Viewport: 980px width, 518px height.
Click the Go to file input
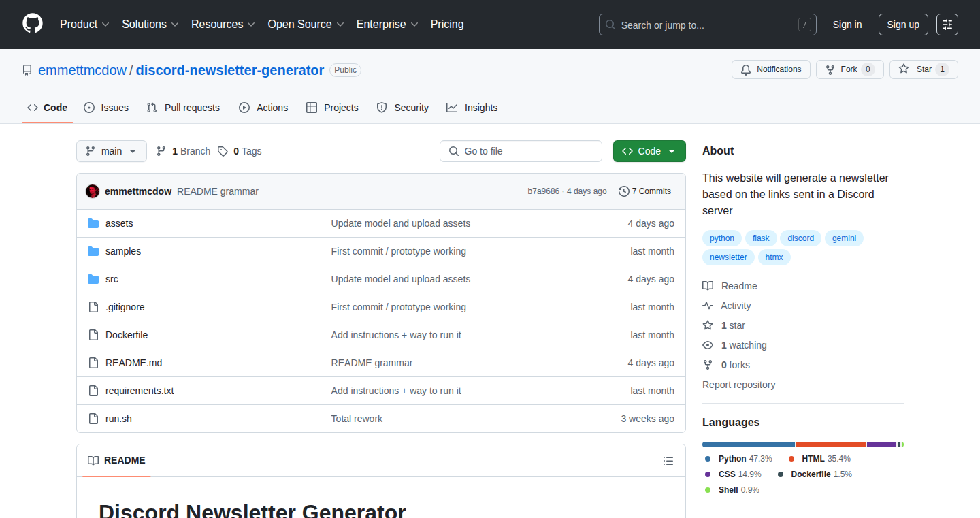click(521, 151)
